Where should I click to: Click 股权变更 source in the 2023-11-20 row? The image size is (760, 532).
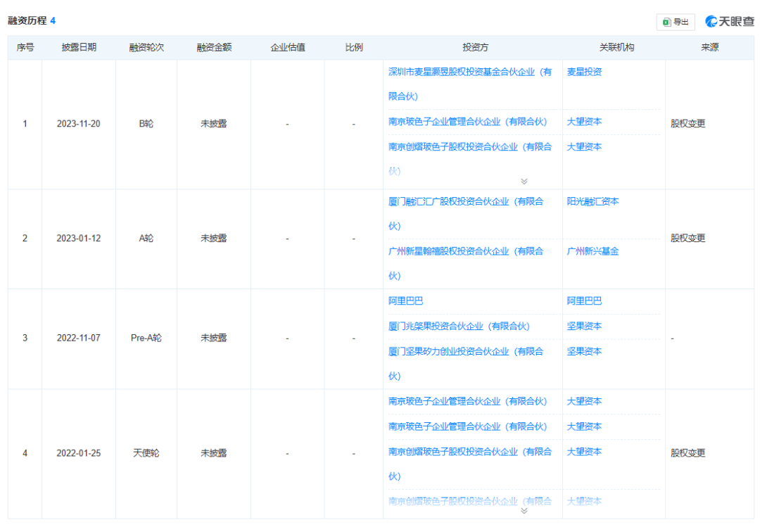688,124
